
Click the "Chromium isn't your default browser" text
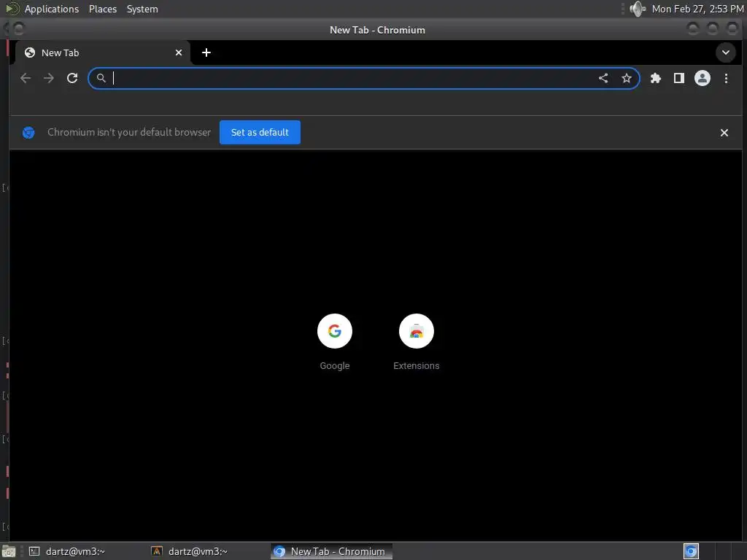pyautogui.click(x=129, y=133)
